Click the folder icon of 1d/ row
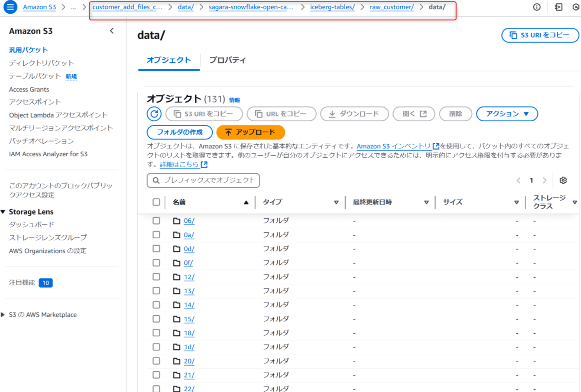Screen dimensions: 581x392 [177, 347]
